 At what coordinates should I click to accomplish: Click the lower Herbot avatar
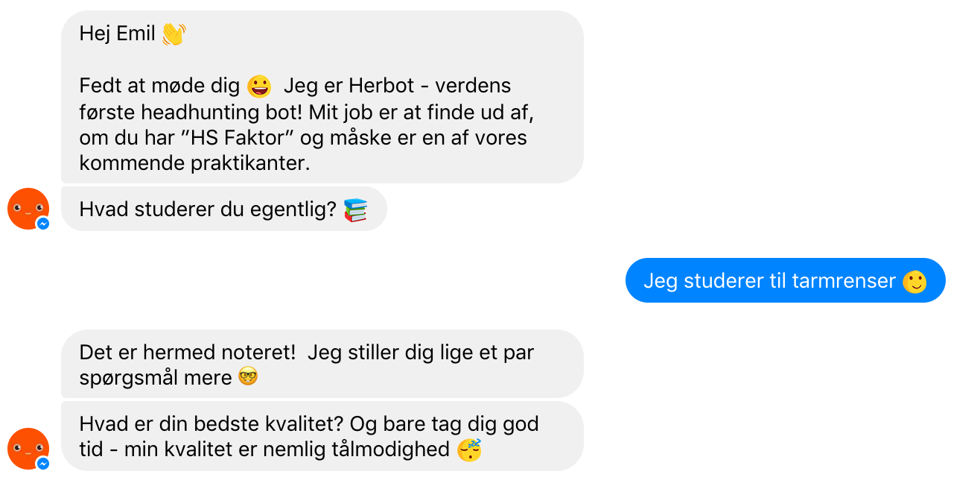pos(28,449)
